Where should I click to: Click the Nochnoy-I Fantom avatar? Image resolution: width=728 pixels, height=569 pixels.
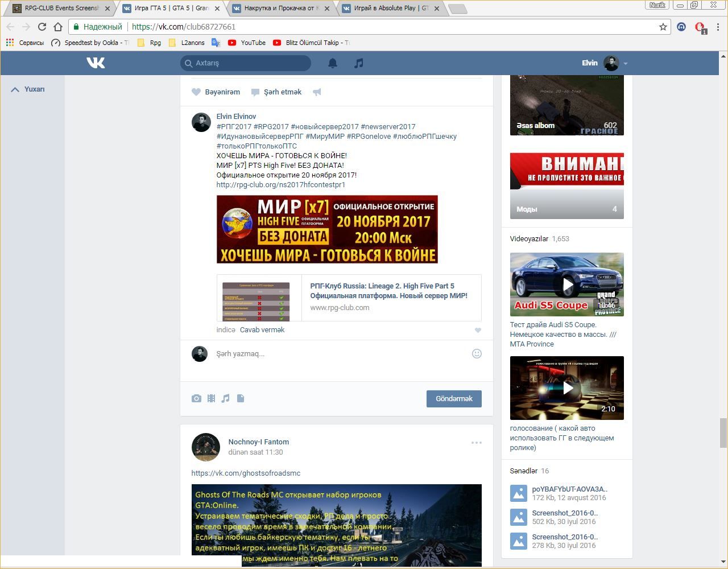(x=206, y=447)
